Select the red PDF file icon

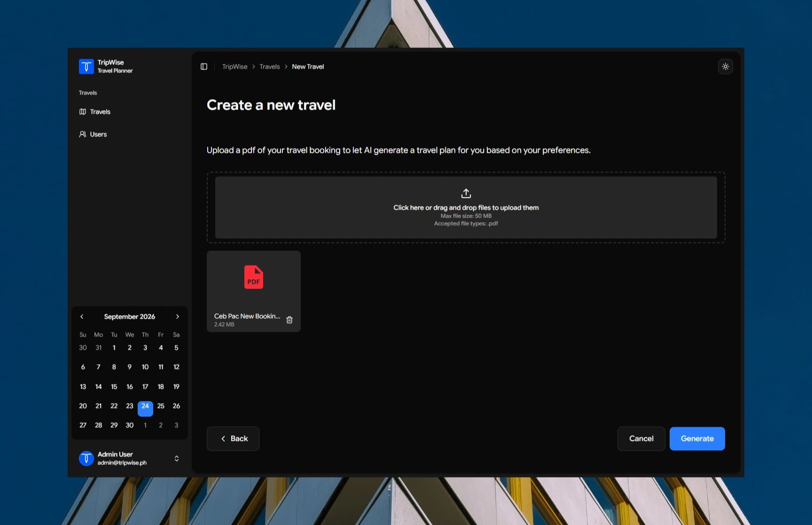click(x=254, y=277)
